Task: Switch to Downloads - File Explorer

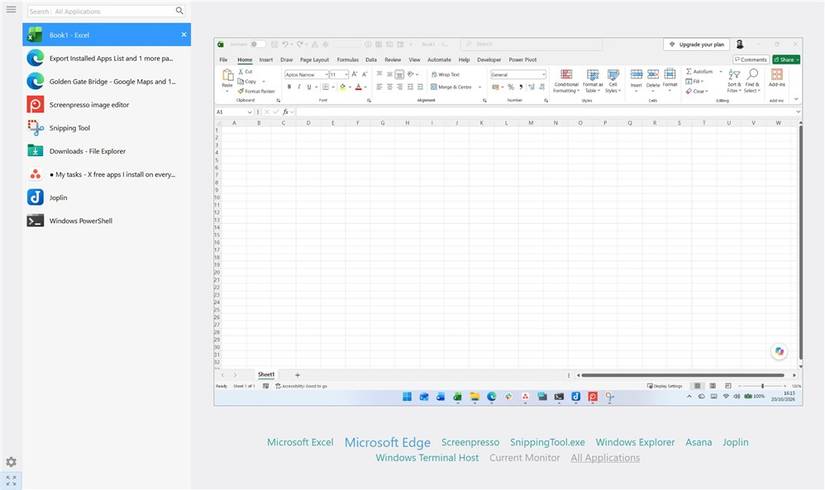Action: click(x=107, y=151)
